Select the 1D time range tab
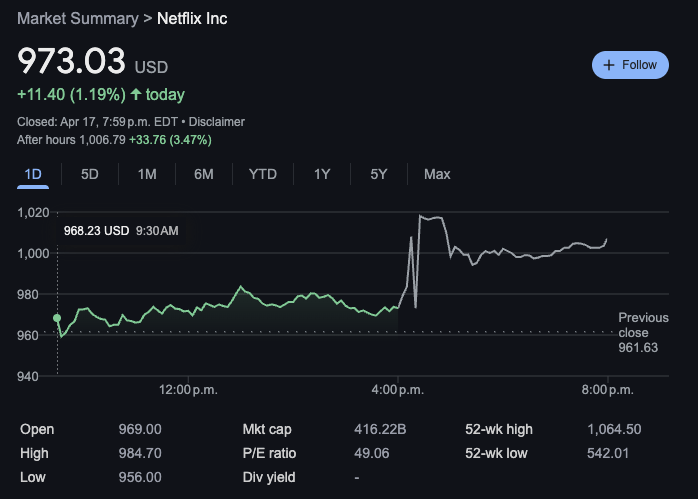The height and width of the screenshot is (499, 698). tap(33, 174)
